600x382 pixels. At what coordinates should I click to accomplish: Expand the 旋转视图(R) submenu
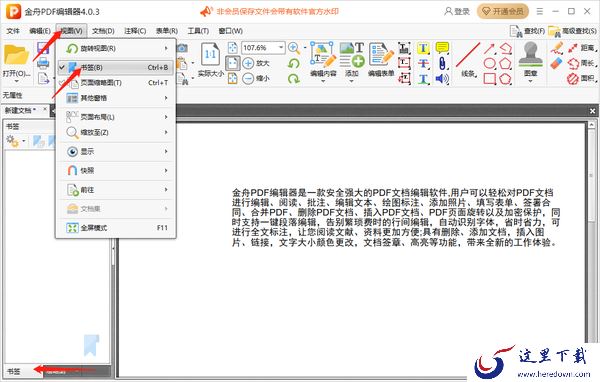point(115,48)
